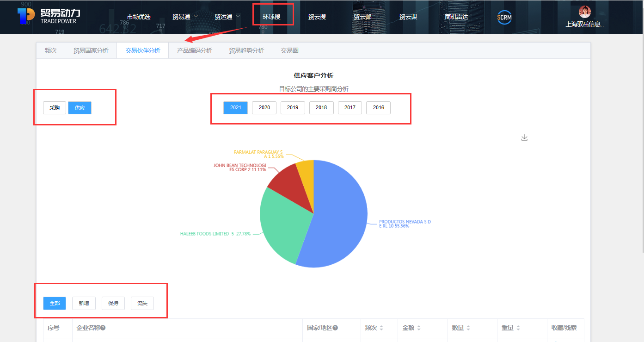Screen dimensions: 644x342
Task: Select year 2017
Action: (x=350, y=108)
